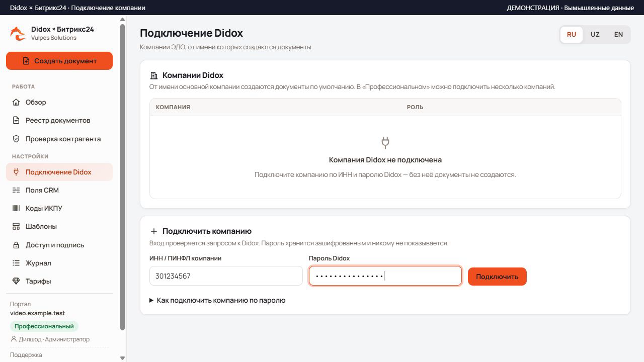
Task: Click the list icon beside Журнал
Action: click(16, 263)
